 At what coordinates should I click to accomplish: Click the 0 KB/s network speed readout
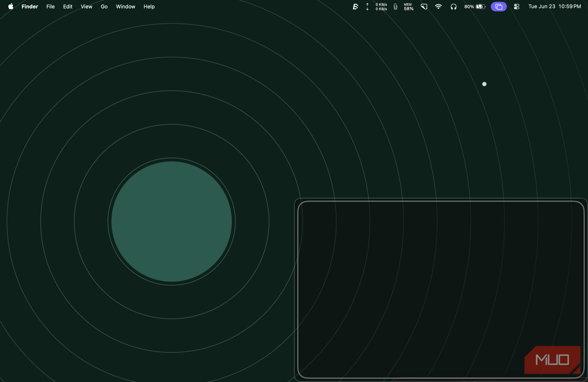tap(381, 7)
